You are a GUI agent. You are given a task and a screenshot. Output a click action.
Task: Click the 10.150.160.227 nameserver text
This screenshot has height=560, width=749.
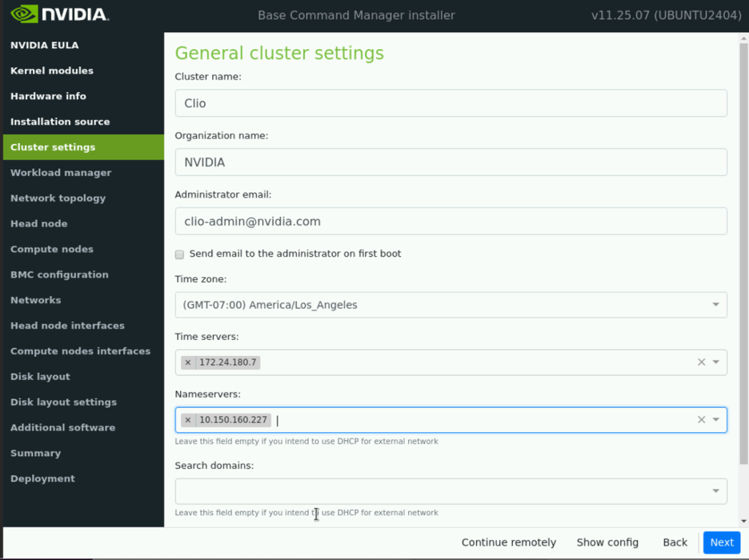click(x=233, y=420)
